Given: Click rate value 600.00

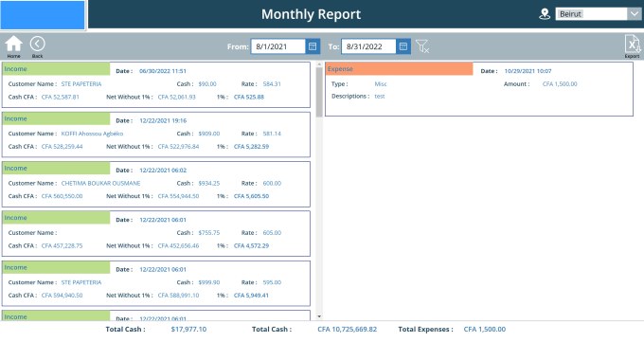Looking at the screenshot, I should [x=272, y=184].
